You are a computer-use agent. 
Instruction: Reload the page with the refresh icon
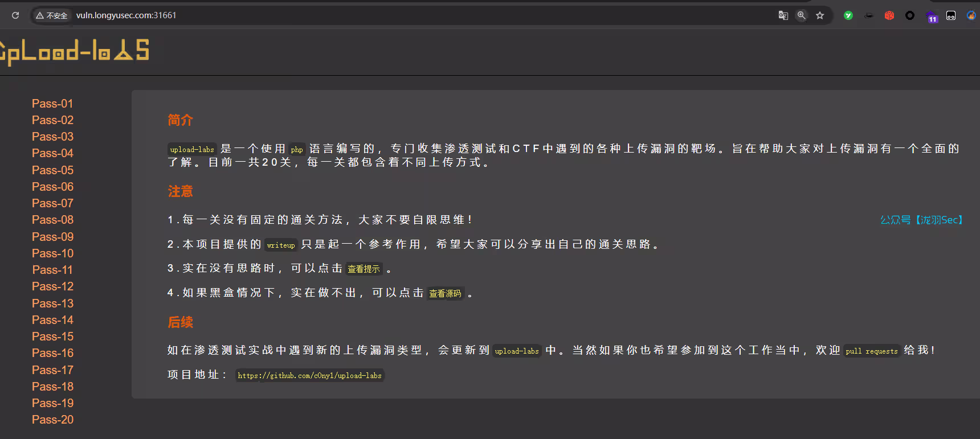click(x=15, y=15)
